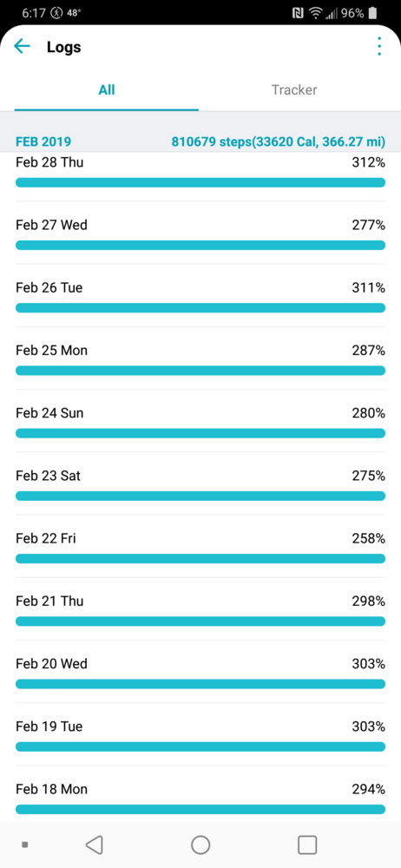The width and height of the screenshot is (401, 868).
Task: Select the All tab
Action: pos(107,89)
